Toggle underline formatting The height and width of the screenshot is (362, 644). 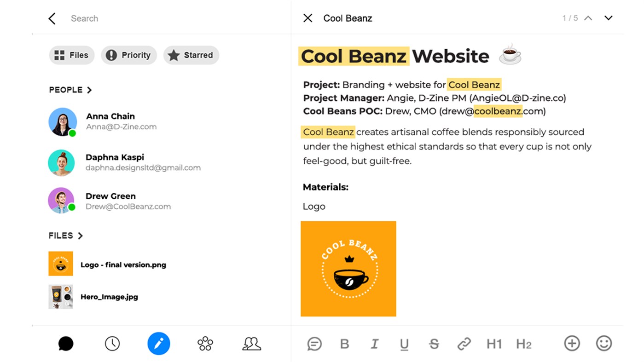(404, 344)
